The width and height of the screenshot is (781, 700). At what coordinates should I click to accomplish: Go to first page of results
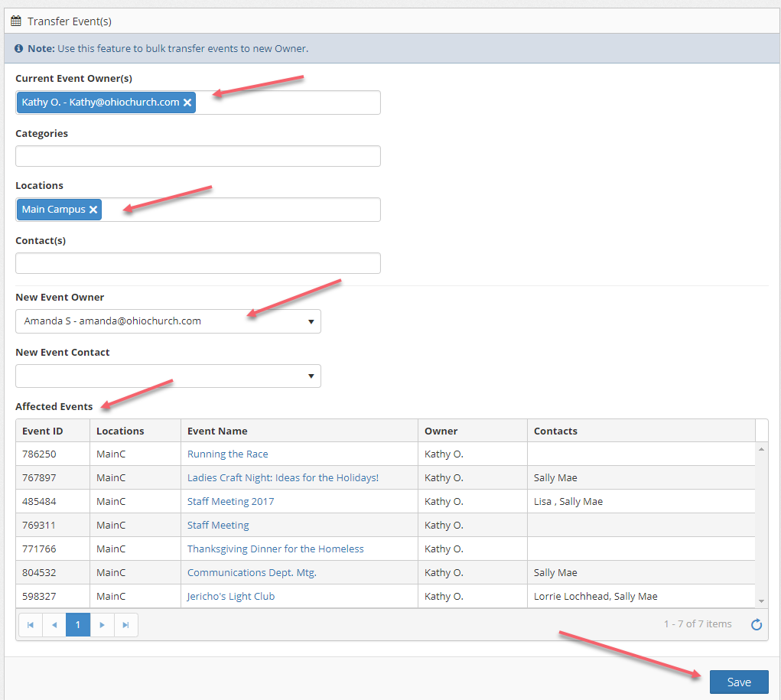pos(31,625)
